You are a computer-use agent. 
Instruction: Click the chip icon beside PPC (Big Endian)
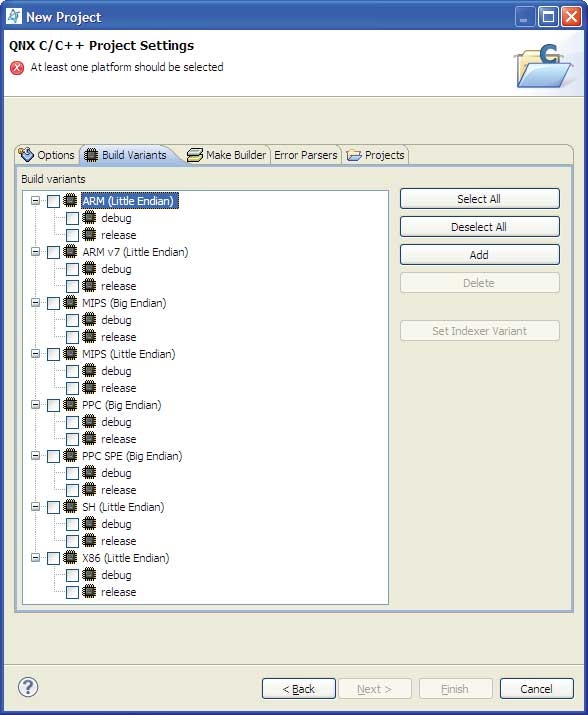tap(70, 404)
